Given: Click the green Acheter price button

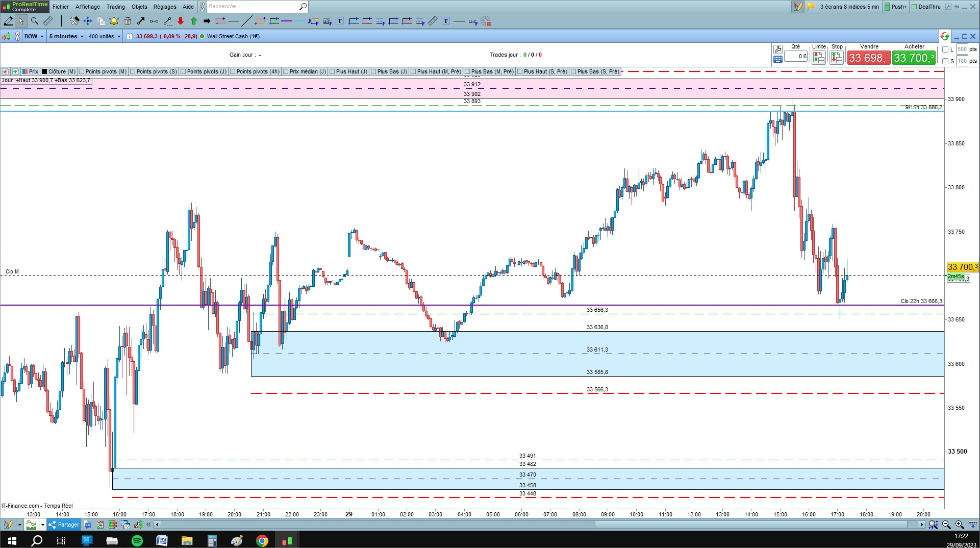Looking at the screenshot, I should coord(914,58).
